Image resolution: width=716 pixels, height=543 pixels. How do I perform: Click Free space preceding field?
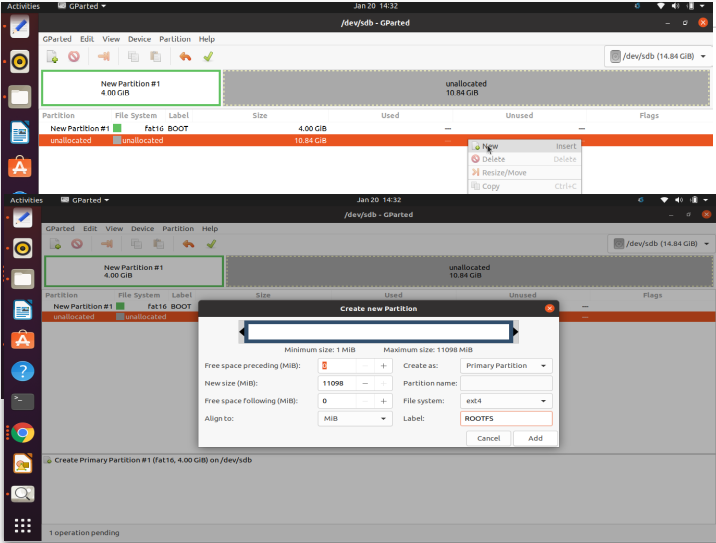[337, 366]
